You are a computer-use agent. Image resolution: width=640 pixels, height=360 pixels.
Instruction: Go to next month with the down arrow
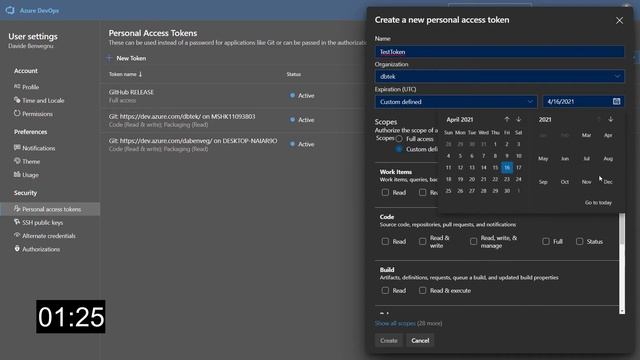(x=518, y=119)
